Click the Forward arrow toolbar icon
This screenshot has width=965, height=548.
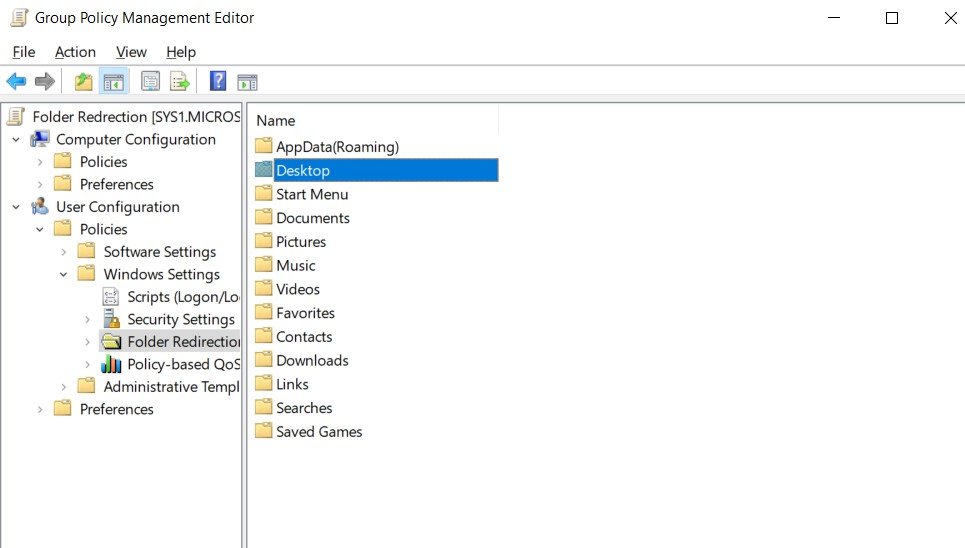(x=45, y=81)
